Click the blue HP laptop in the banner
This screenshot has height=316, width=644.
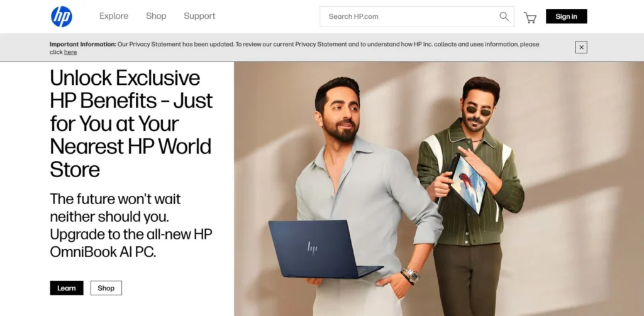pyautogui.click(x=318, y=248)
